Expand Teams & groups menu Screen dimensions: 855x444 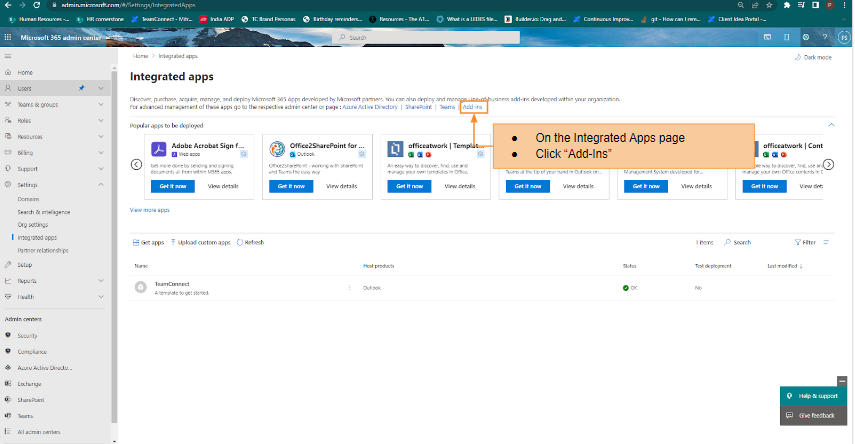click(101, 104)
